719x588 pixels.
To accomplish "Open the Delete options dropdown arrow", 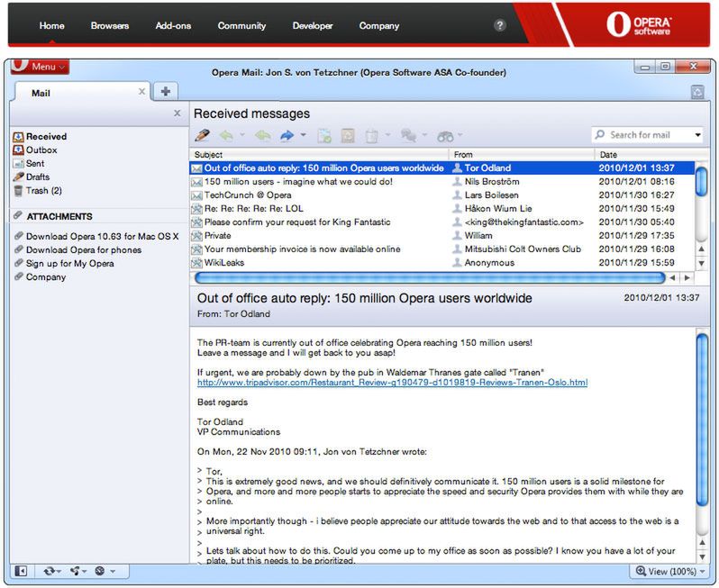I will click(x=388, y=135).
